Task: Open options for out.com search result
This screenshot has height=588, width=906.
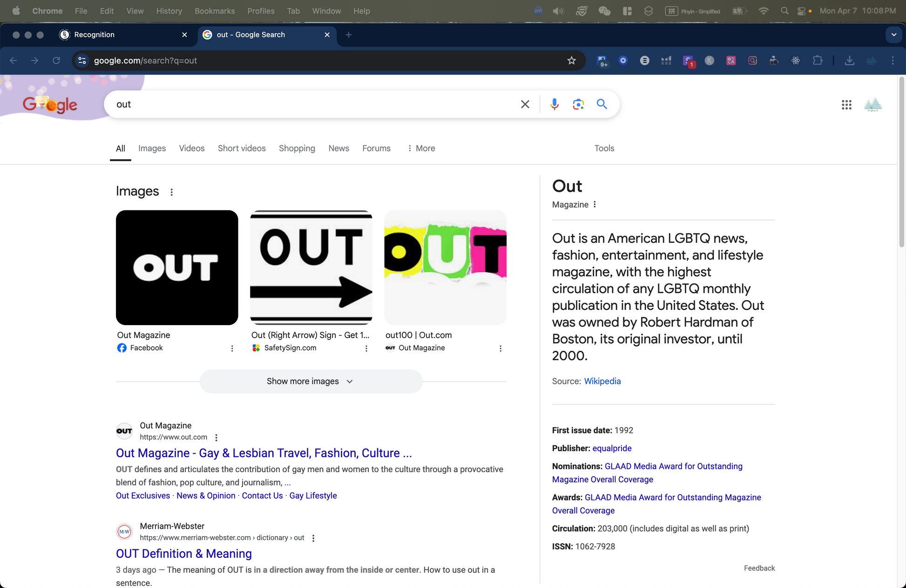Action: point(216,438)
